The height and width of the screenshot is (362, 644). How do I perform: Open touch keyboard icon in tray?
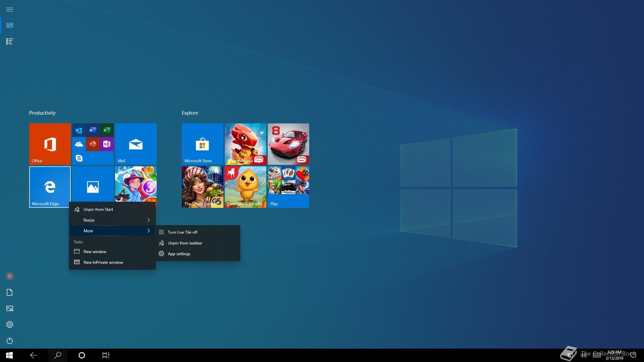(x=597, y=355)
